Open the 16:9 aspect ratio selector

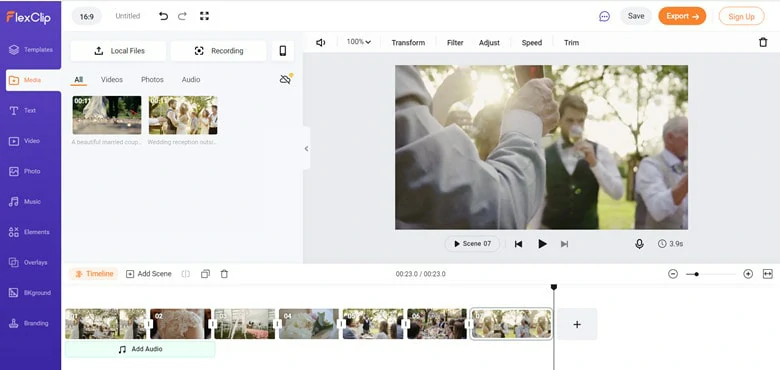tap(87, 16)
